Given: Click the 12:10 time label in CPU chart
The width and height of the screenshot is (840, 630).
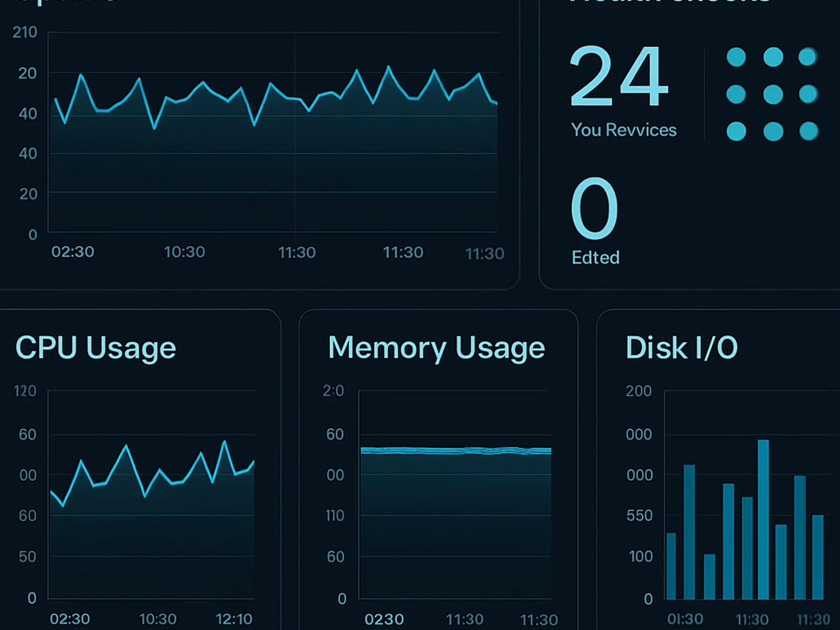Looking at the screenshot, I should pyautogui.click(x=234, y=619).
